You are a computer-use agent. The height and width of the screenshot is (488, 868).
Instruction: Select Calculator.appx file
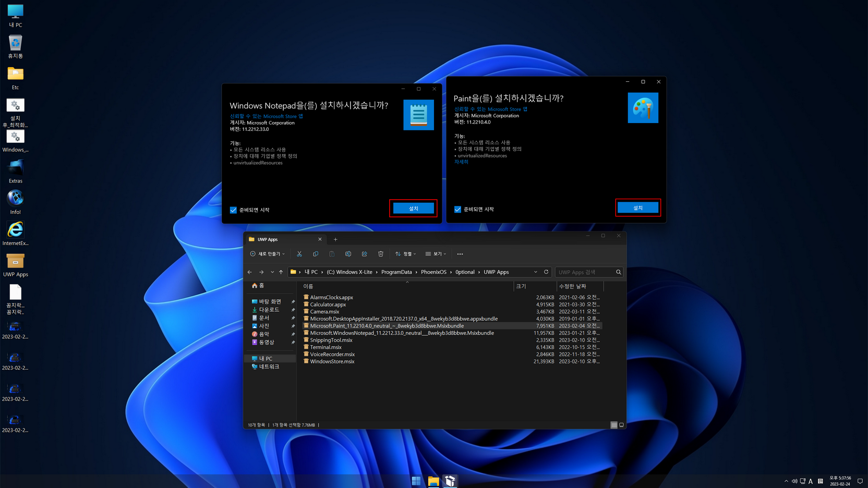tap(328, 304)
